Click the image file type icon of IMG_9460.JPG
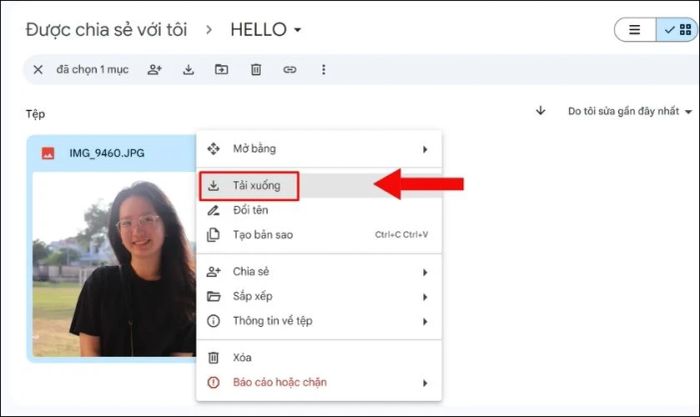This screenshot has width=700, height=417. click(x=48, y=153)
